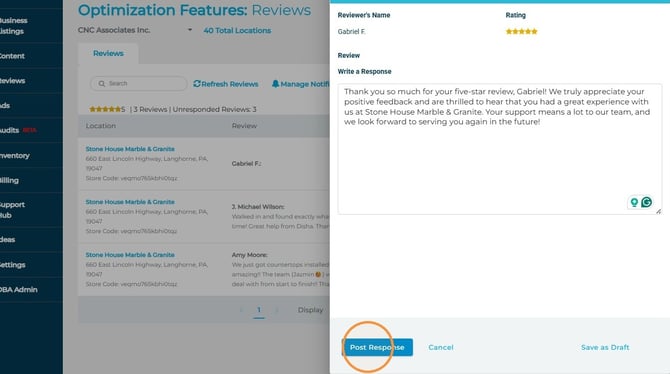670x374 pixels.
Task: Click the Post Response button
Action: pos(377,347)
